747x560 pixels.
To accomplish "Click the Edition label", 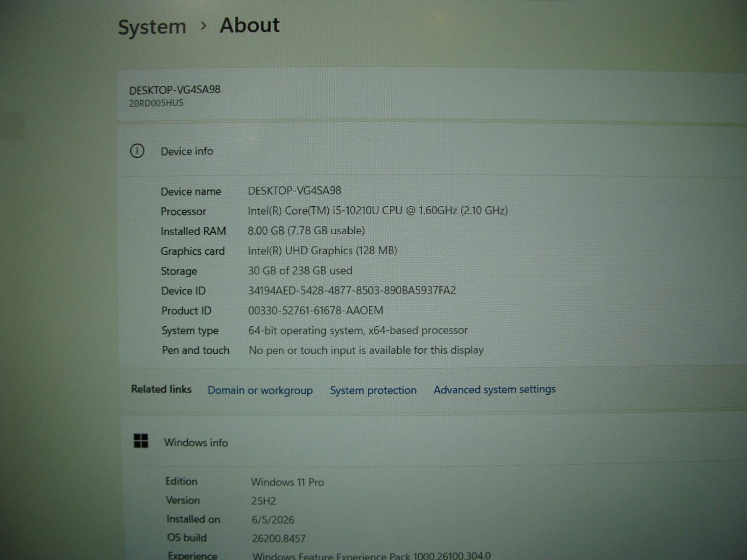I will coord(181,481).
